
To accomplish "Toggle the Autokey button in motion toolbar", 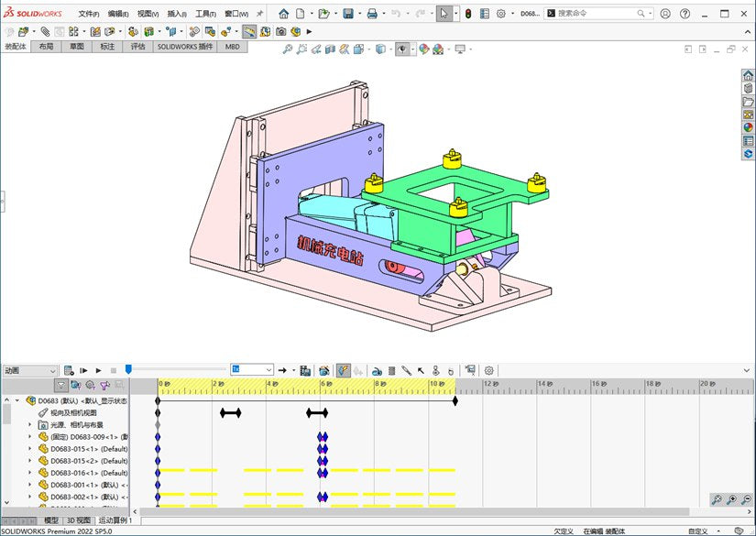I will 344,371.
